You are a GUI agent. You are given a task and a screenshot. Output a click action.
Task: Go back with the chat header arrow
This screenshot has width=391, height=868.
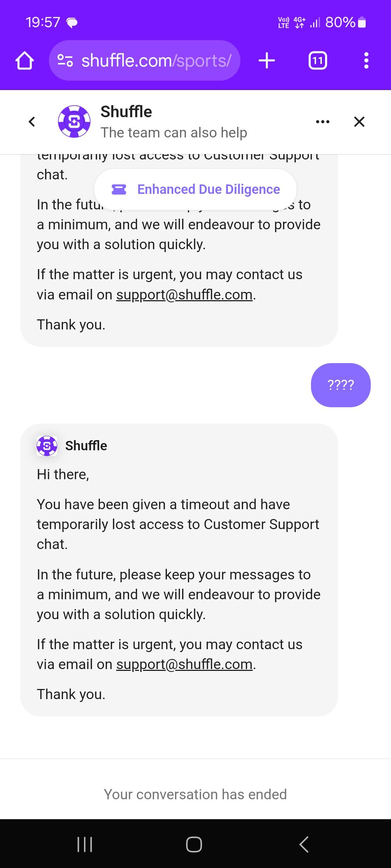(x=32, y=122)
